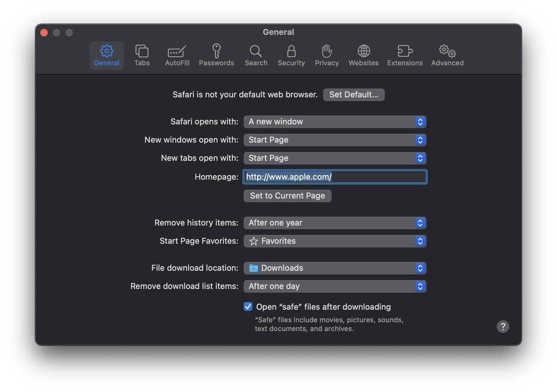Open the Start Page Favorites dropdown
Viewport: 557px width, 392px height.
pos(335,241)
